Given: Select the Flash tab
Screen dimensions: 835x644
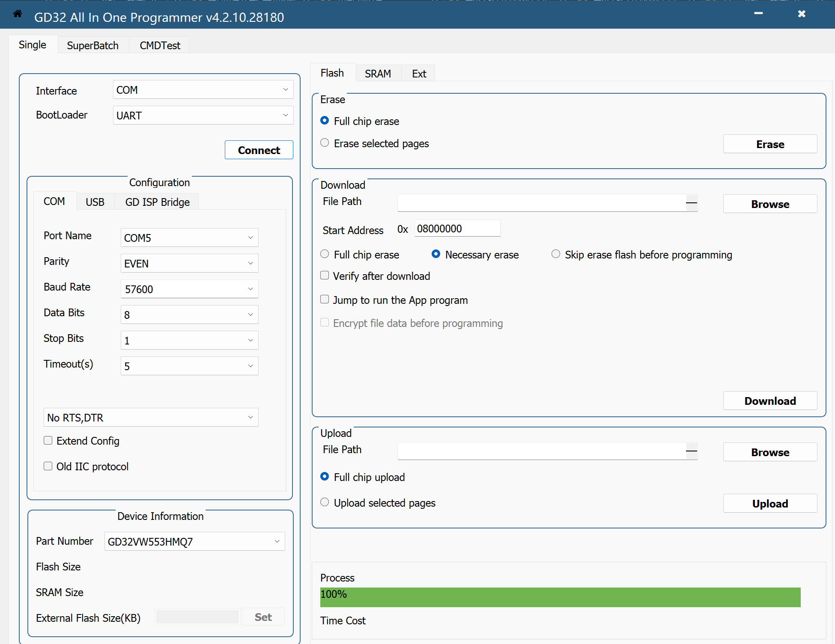Looking at the screenshot, I should coord(332,73).
